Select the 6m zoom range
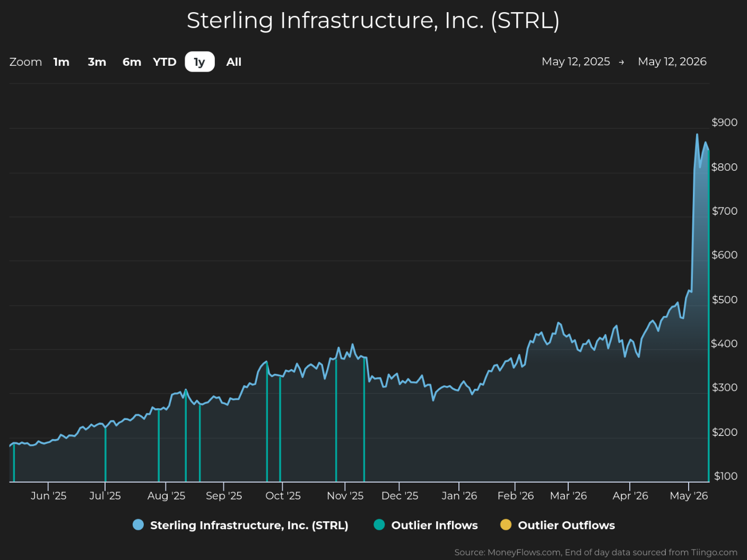 pos(132,62)
